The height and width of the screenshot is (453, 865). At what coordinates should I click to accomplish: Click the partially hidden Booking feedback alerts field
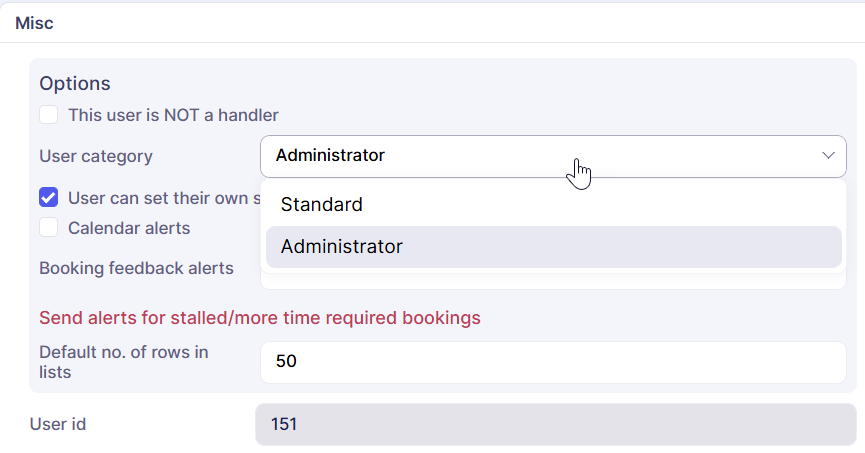pos(552,283)
